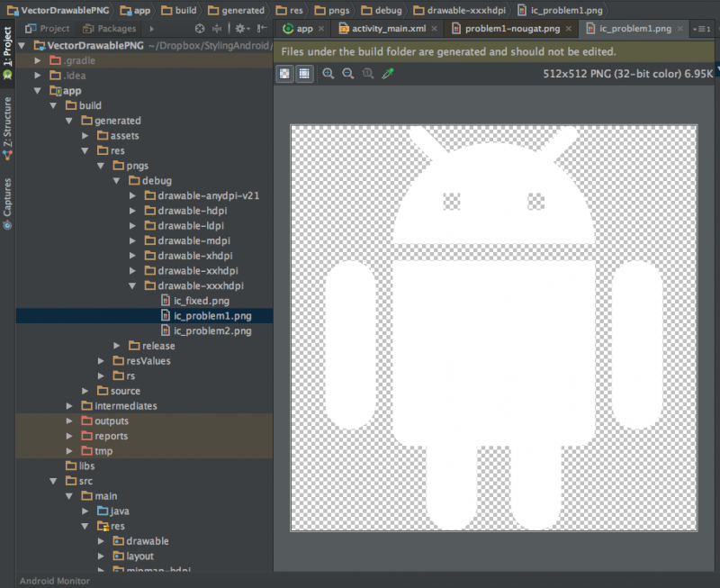Open the Captures tool window button
Viewport: 720px width, 588px height.
pos(7,203)
